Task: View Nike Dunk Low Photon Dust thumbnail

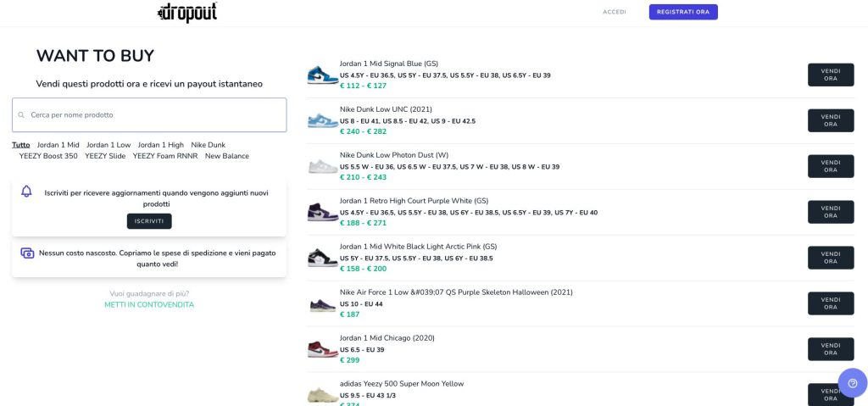Action: click(x=323, y=166)
